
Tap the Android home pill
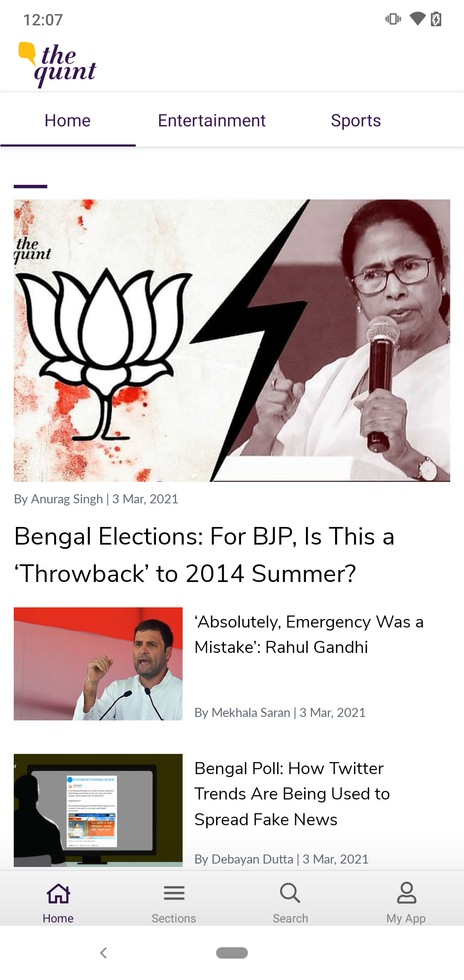[x=232, y=953]
